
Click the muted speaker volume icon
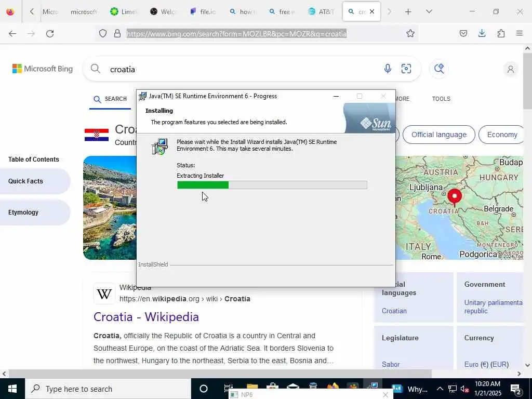(x=465, y=389)
